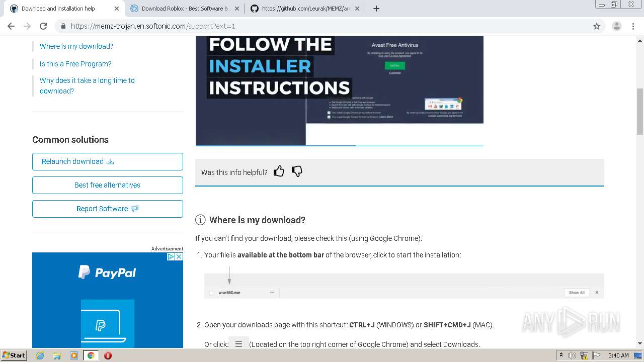Image resolution: width=644 pixels, height=362 pixels.
Task: Click the Relaunch download button
Action: pos(108,161)
